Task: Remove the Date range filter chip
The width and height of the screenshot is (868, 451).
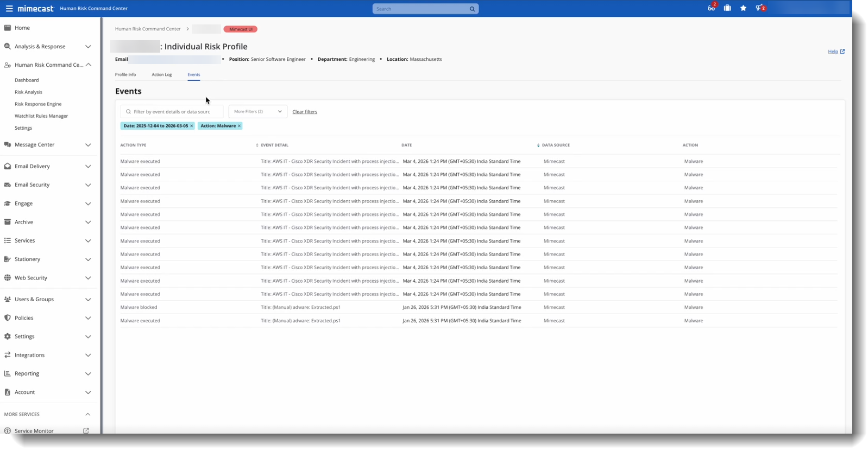Action: coord(191,126)
